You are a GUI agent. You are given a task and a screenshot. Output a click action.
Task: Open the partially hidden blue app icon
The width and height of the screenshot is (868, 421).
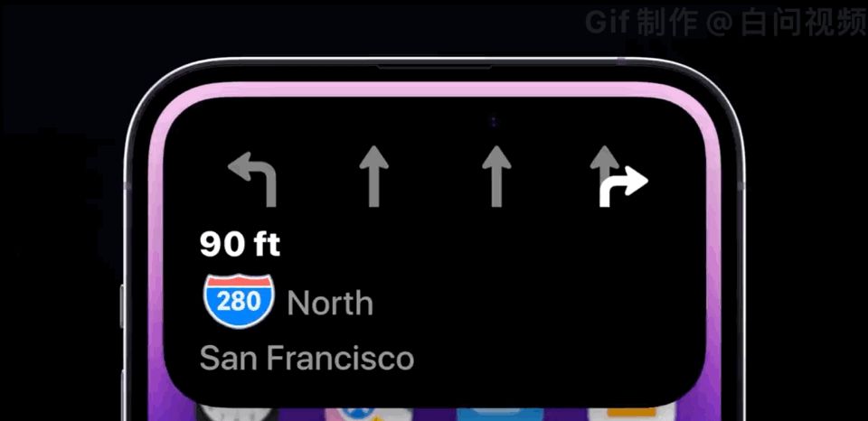coord(499,414)
